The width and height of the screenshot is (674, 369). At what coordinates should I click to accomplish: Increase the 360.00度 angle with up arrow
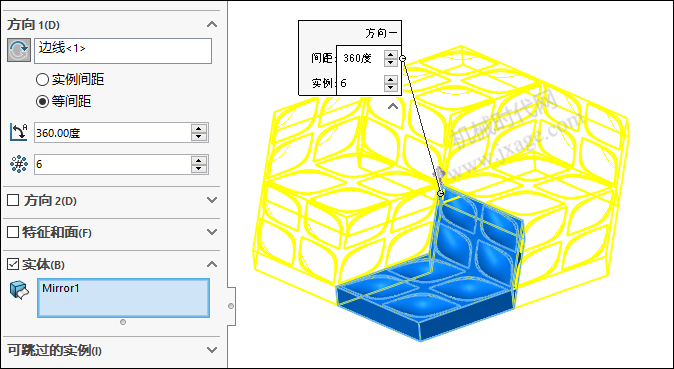(199, 129)
